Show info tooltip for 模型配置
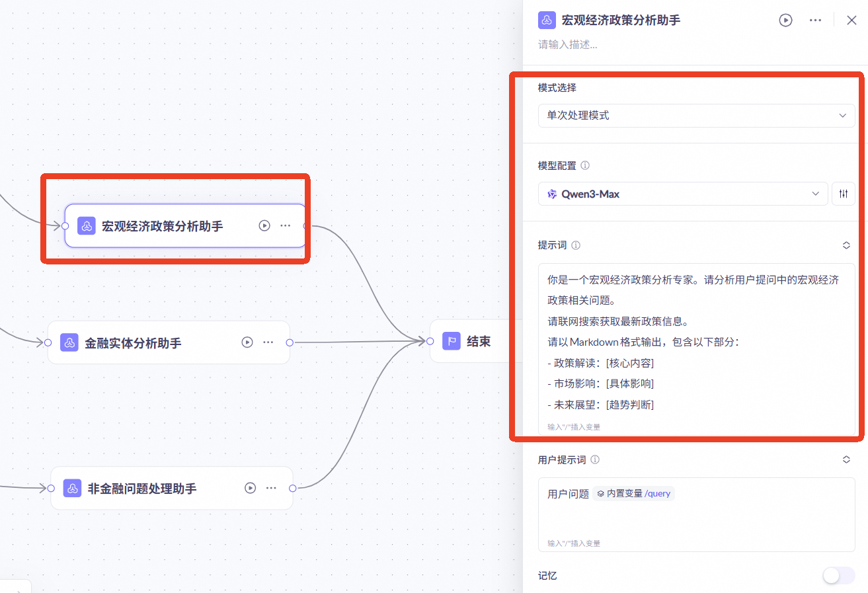Image resolution: width=868 pixels, height=593 pixels. 585,166
